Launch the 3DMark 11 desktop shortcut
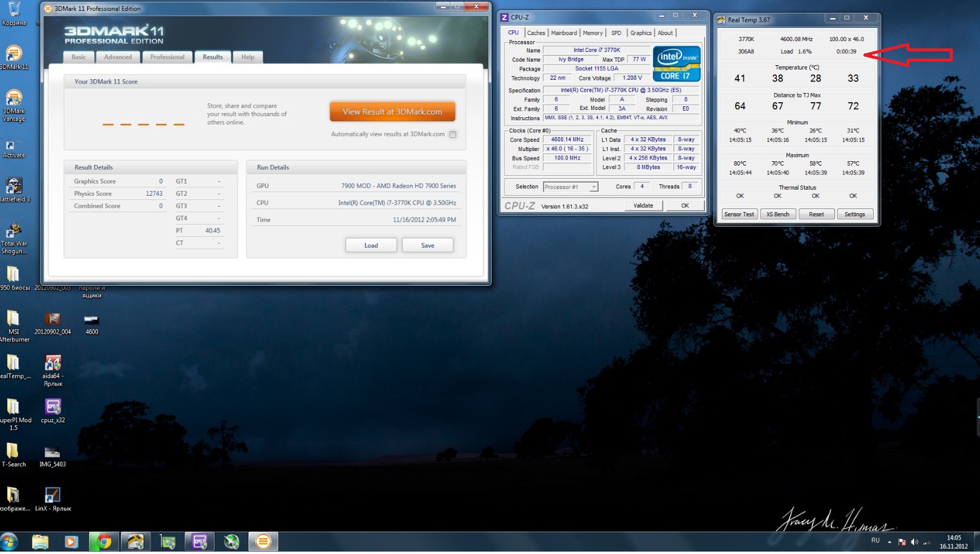This screenshot has height=554, width=980. click(x=14, y=57)
